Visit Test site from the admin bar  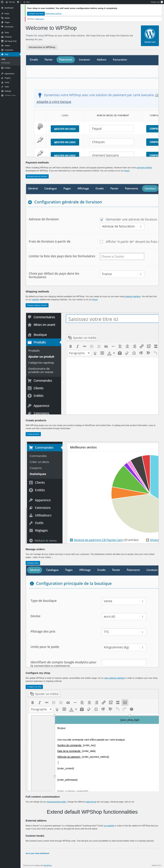pos(10,2)
